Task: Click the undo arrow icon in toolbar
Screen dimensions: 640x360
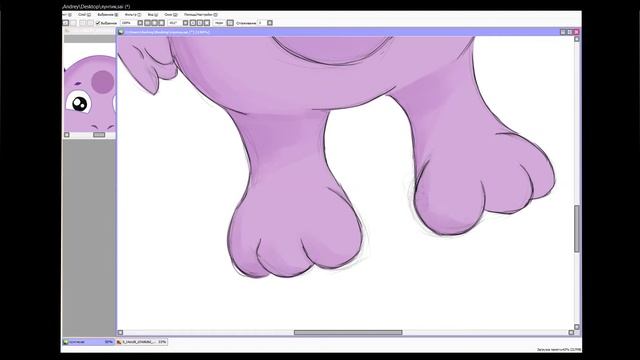Action: 66,23
